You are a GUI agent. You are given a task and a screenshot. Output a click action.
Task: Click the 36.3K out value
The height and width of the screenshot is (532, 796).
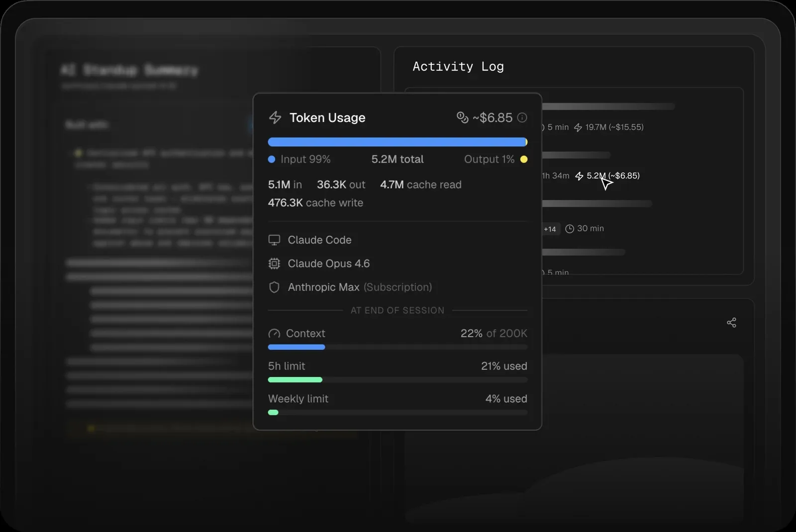(341, 184)
